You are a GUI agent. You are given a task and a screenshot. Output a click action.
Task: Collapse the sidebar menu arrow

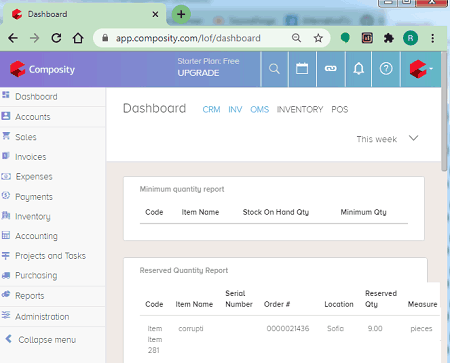(x=9, y=339)
